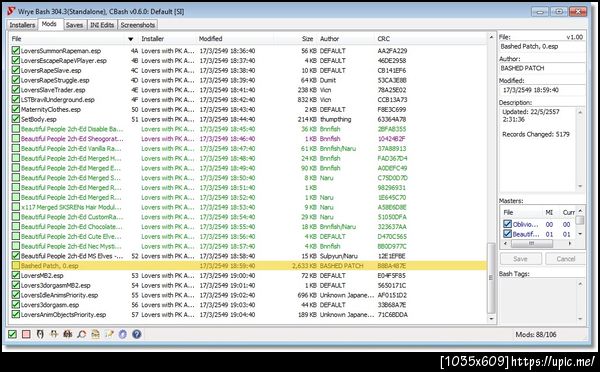Image resolution: width=600 pixels, height=372 pixels.
Task: Click the Masters horizontal scrollbar thumb
Action: pos(532,243)
